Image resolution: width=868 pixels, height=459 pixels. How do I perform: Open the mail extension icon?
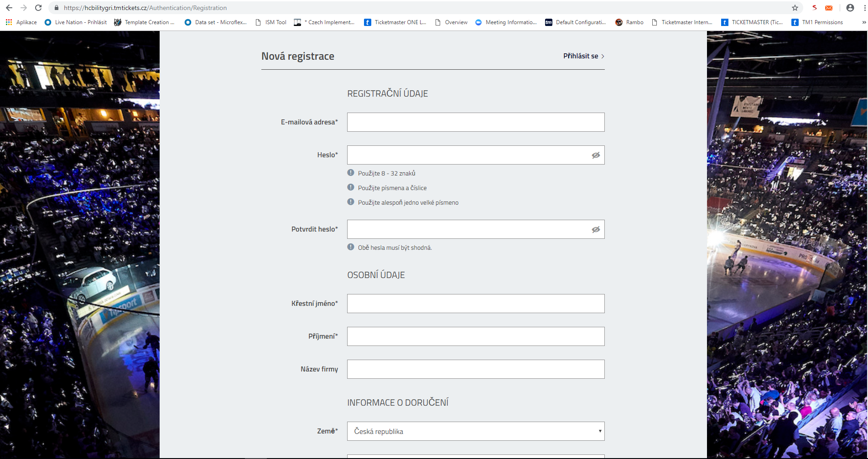(x=829, y=8)
